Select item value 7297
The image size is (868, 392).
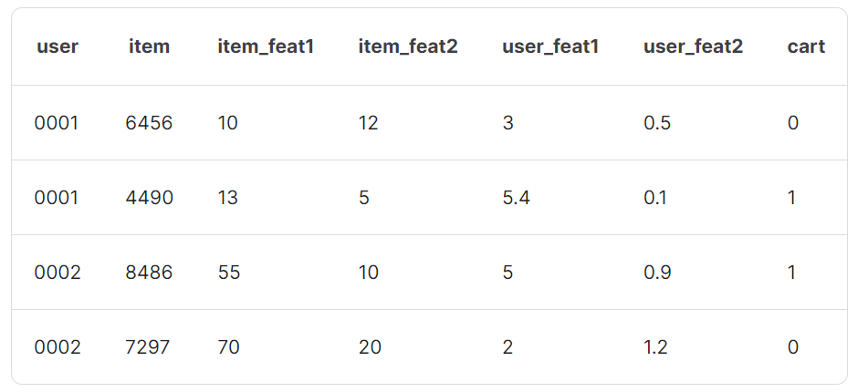148,346
